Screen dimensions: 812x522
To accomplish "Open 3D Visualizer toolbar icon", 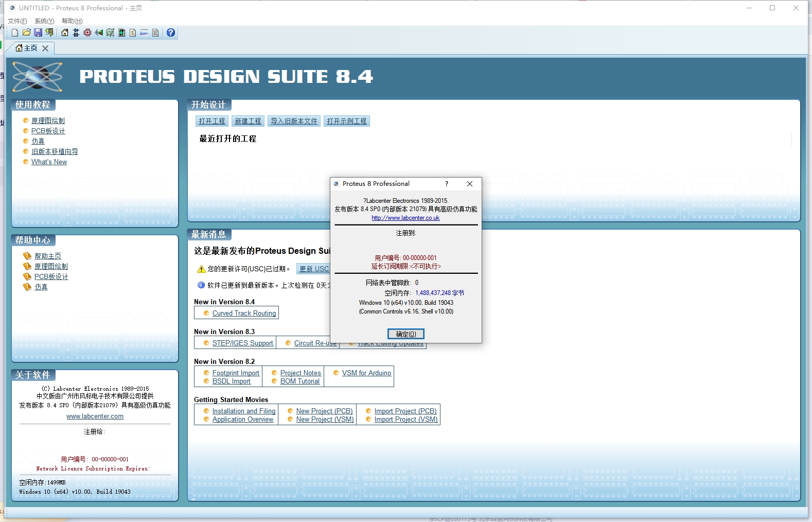I will (x=99, y=32).
